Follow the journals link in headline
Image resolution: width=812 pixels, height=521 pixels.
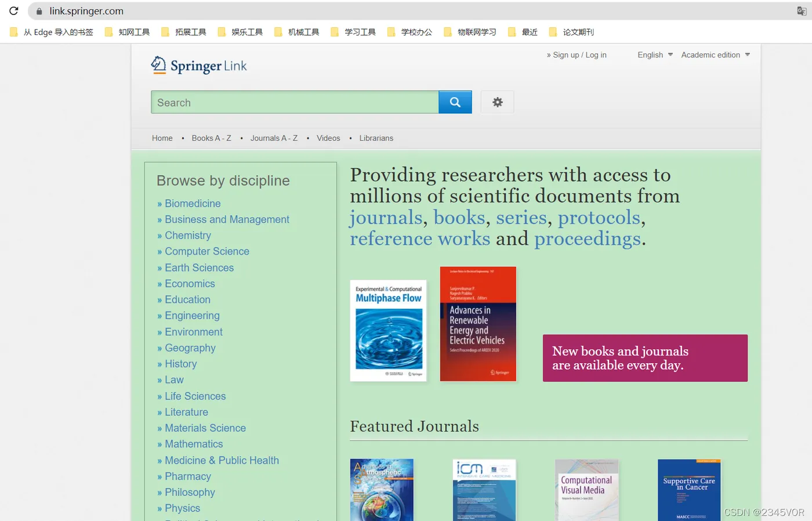point(386,218)
